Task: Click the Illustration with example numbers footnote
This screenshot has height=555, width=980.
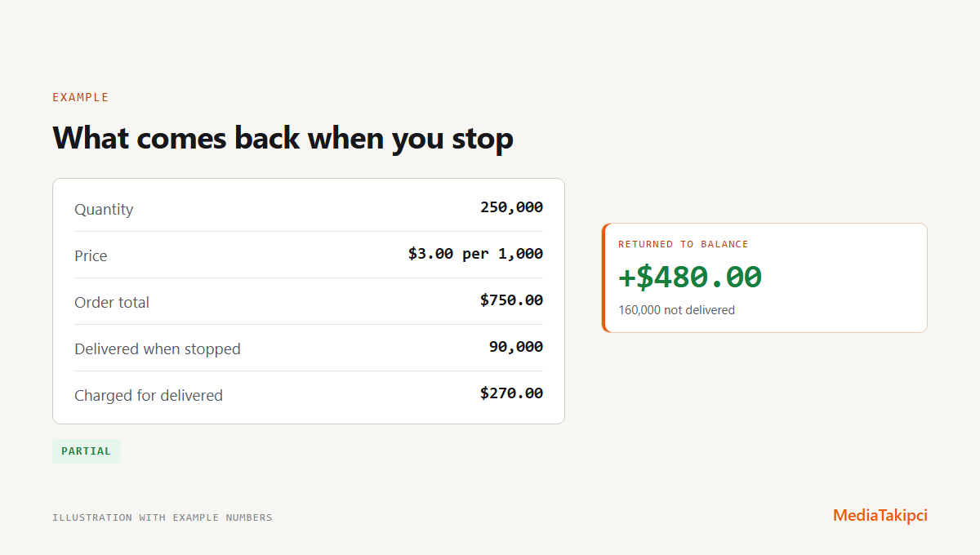Action: (x=163, y=517)
